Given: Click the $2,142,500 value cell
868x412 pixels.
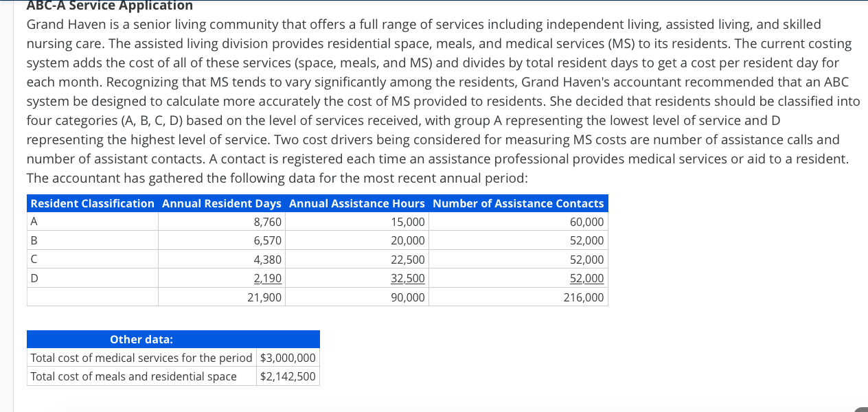Looking at the screenshot, I should [288, 376].
